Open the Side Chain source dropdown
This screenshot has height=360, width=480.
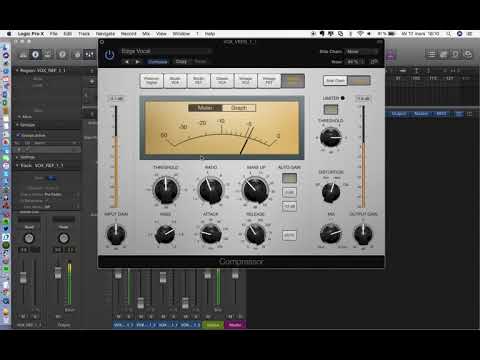click(x=361, y=51)
